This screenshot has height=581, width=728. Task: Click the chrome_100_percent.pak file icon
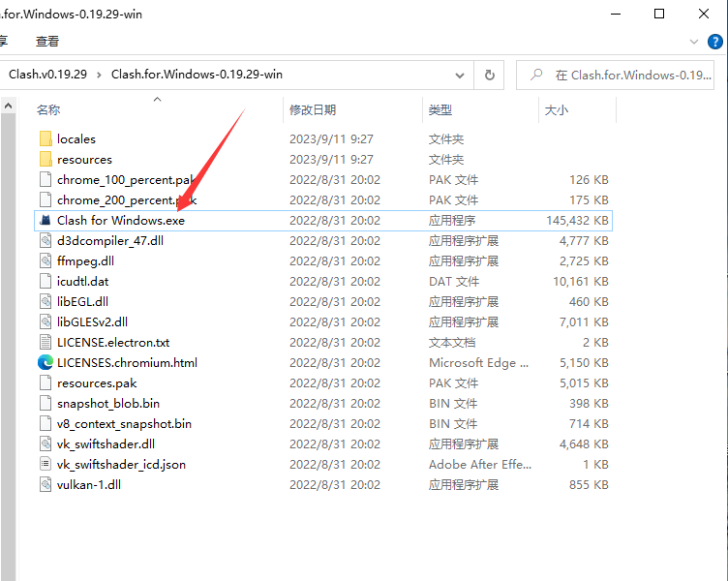pyautogui.click(x=45, y=180)
